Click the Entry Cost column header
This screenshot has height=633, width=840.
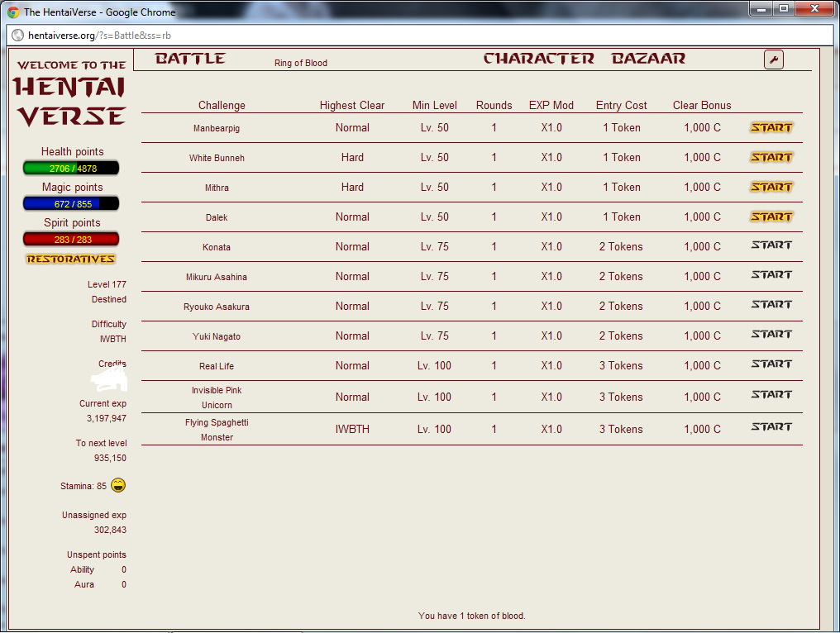point(622,106)
